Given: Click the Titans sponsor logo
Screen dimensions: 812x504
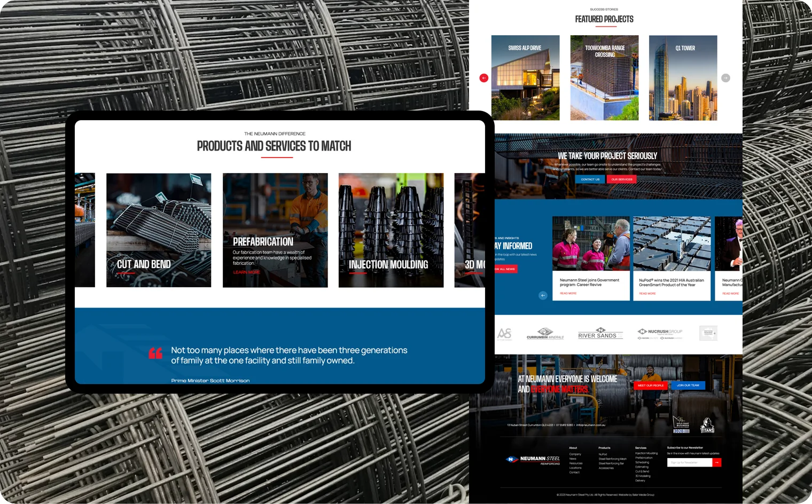Looking at the screenshot, I should (707, 426).
